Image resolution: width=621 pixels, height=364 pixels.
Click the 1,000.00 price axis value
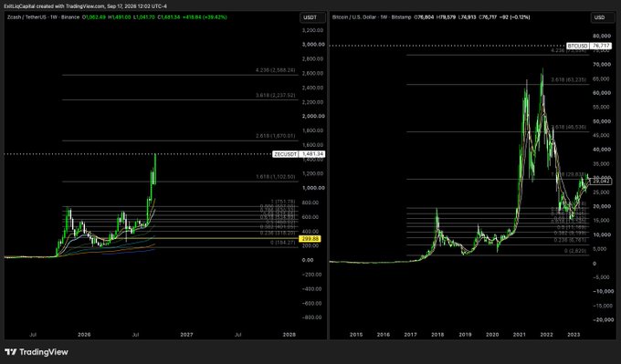point(313,188)
